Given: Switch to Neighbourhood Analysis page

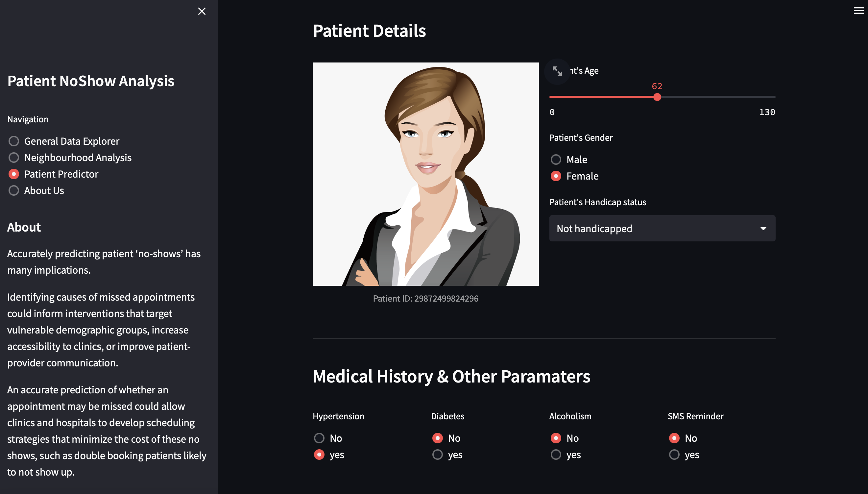Looking at the screenshot, I should click(x=14, y=158).
